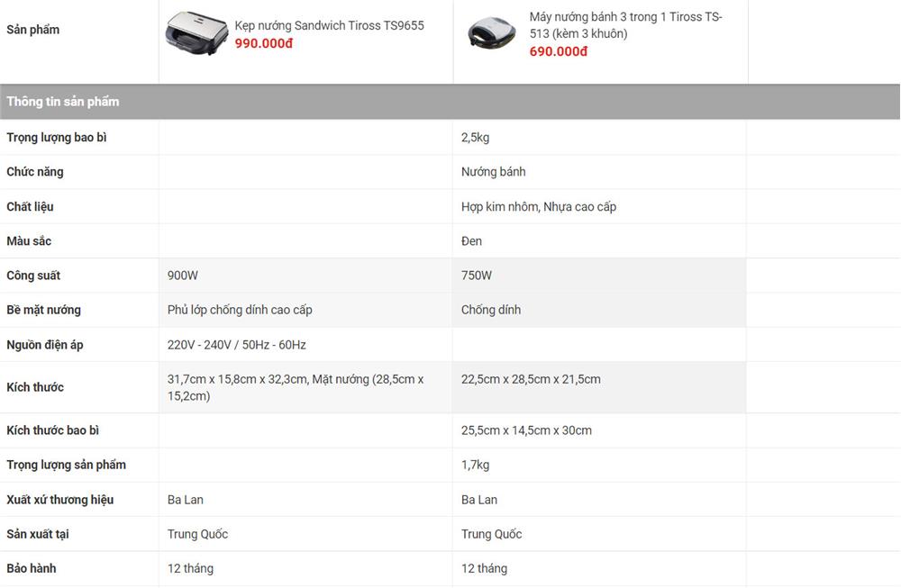
Task: Open the Kẹp nướng Sandwich Tiross TS9655 link
Action: click(x=329, y=25)
